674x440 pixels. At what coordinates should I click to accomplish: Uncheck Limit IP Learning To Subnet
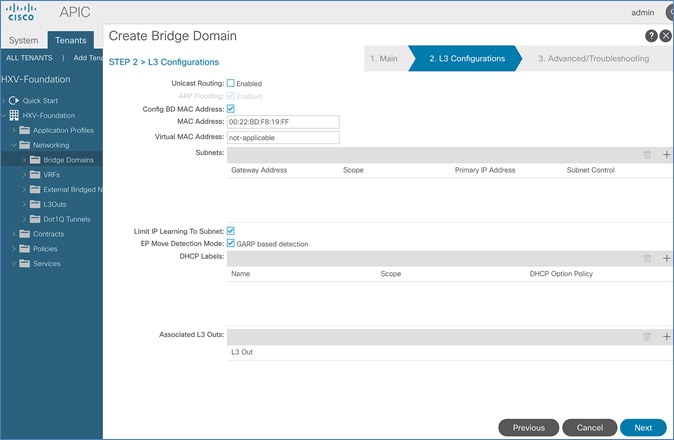(231, 231)
